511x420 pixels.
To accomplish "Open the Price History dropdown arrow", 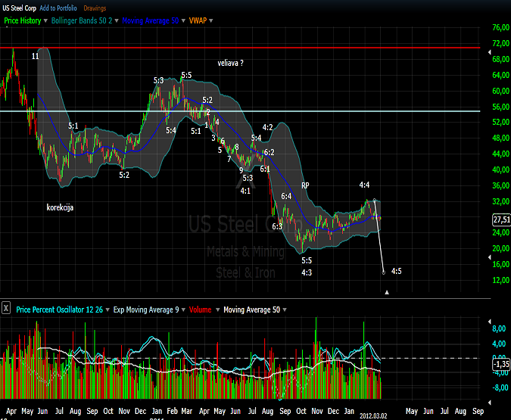I will pyautogui.click(x=46, y=21).
